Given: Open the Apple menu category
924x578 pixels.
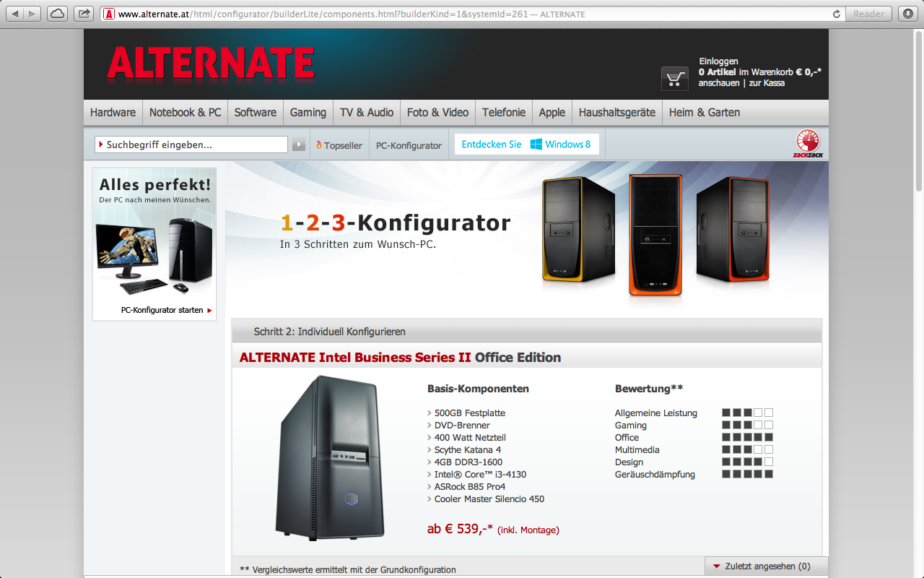Looking at the screenshot, I should tap(552, 113).
